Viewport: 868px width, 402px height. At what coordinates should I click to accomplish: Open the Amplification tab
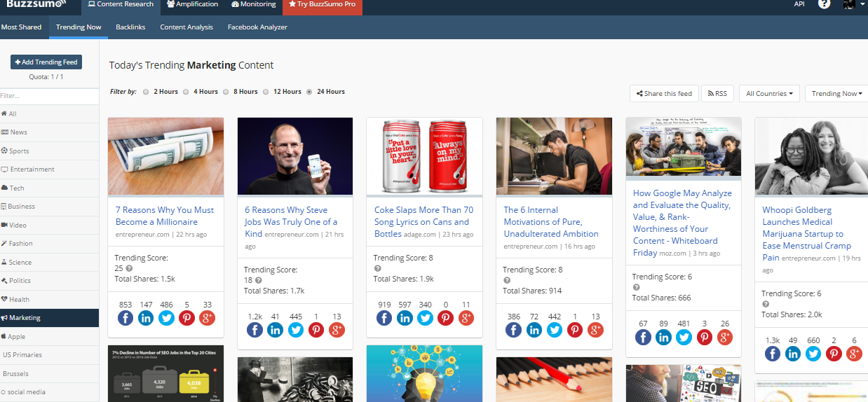[x=193, y=4]
